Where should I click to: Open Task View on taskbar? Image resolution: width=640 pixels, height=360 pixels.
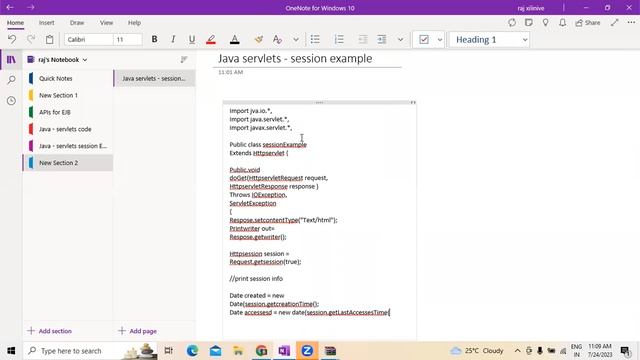(168, 351)
